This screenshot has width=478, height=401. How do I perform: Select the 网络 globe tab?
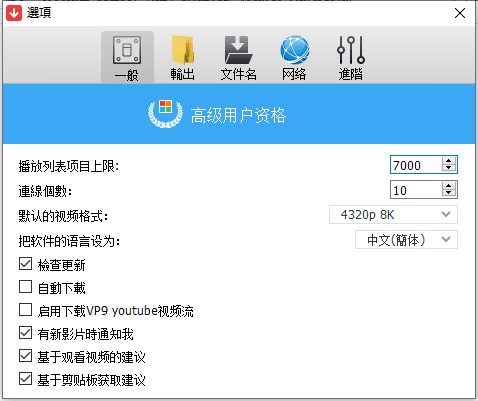click(294, 57)
